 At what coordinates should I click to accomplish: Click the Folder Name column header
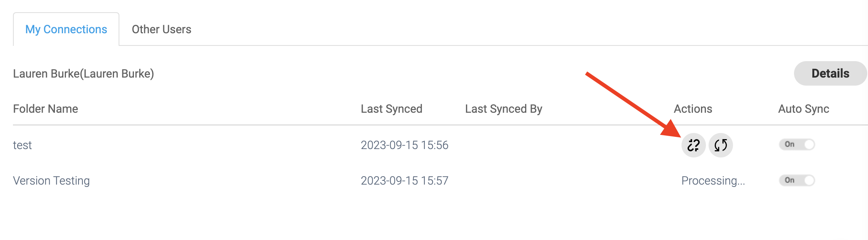tap(45, 109)
